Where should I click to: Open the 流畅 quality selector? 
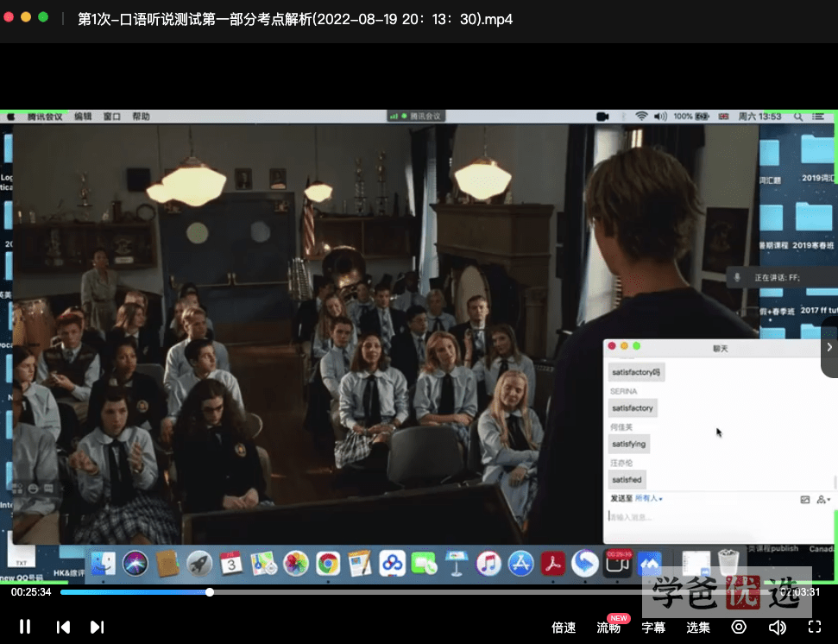point(608,628)
